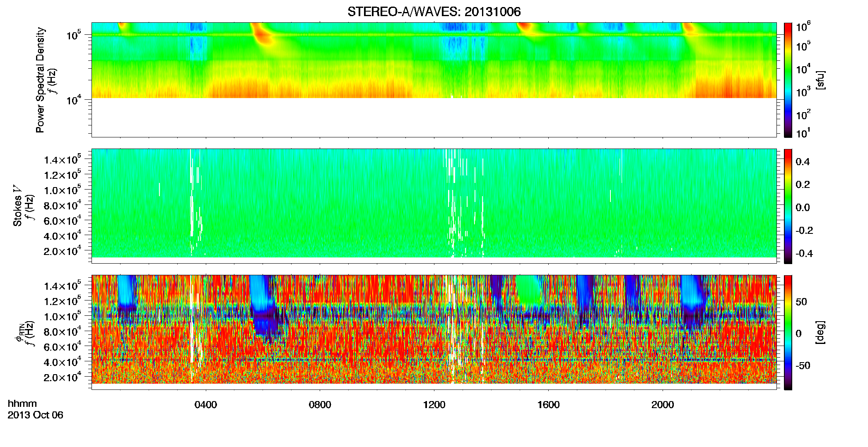The width and height of the screenshot is (868, 447).
Task: Click the 1.4×10^5 tick in Stokes V panel
Action: coord(62,160)
